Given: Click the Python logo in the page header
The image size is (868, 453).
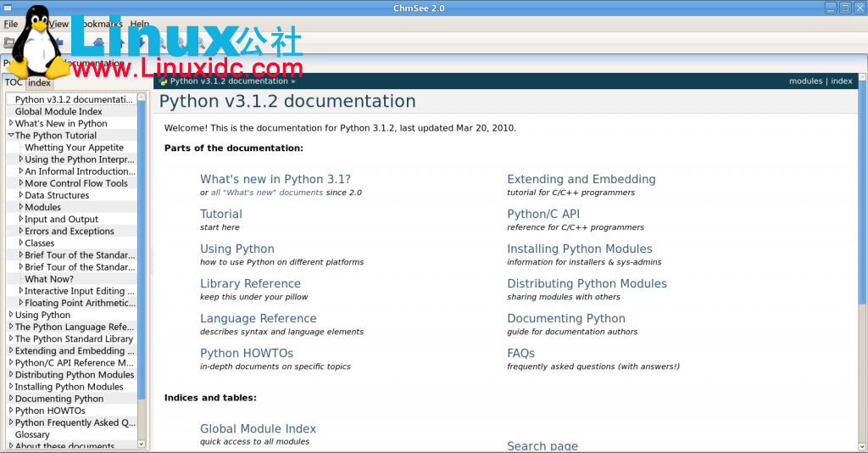Looking at the screenshot, I should [x=163, y=81].
